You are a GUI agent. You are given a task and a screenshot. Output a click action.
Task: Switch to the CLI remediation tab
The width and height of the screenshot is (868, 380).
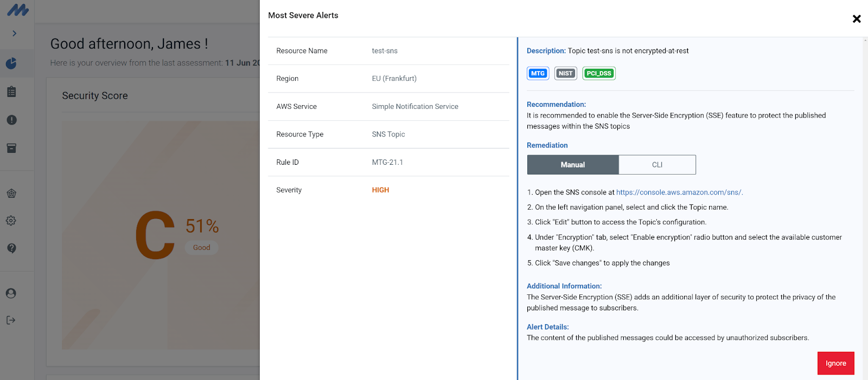[x=657, y=165]
